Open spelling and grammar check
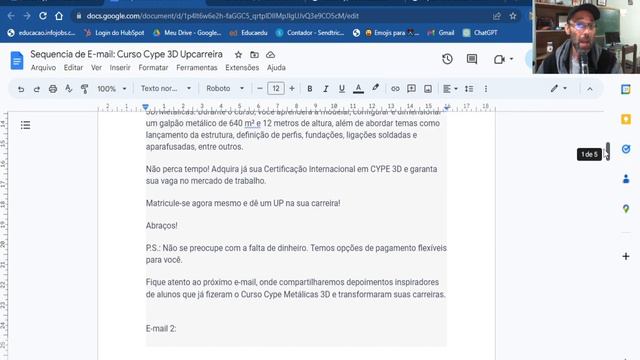This screenshot has height=360, width=640. click(69, 89)
